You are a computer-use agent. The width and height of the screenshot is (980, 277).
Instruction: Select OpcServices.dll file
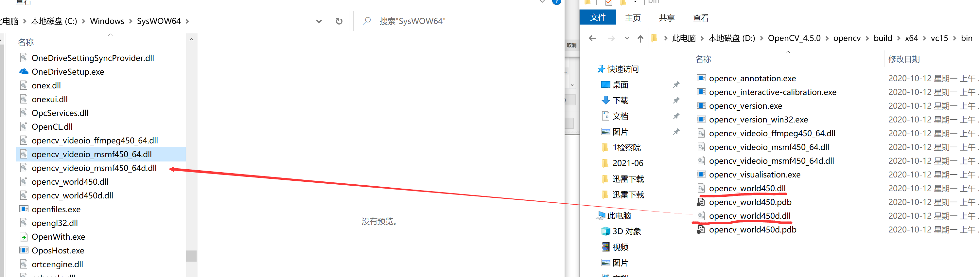tap(60, 113)
